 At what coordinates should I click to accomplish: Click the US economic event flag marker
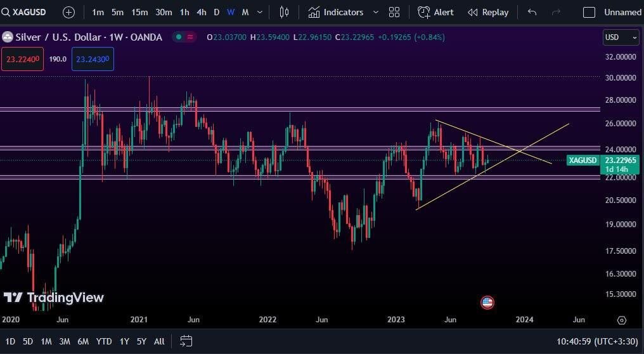point(487,303)
